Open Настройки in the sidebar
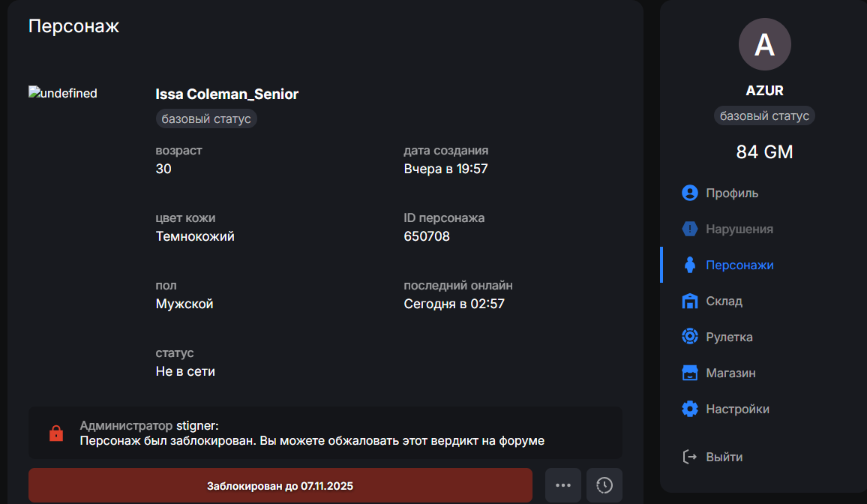Viewport: 867px width, 504px height. point(737,409)
